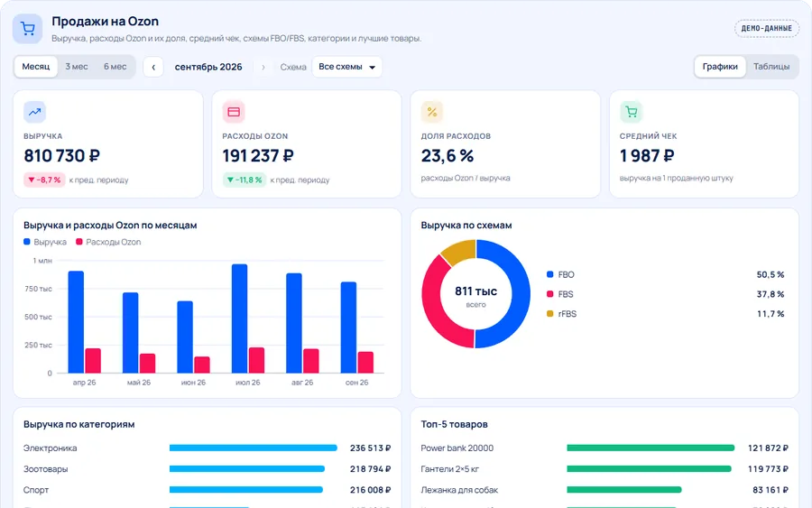Click the 11,7 % rFBS share value
The image size is (812, 508).
point(770,314)
